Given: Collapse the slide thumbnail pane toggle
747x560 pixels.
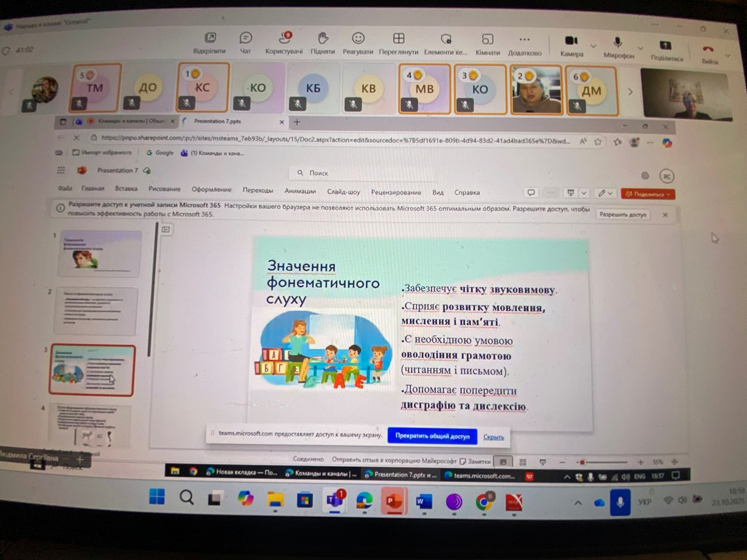Looking at the screenshot, I should point(166,230).
